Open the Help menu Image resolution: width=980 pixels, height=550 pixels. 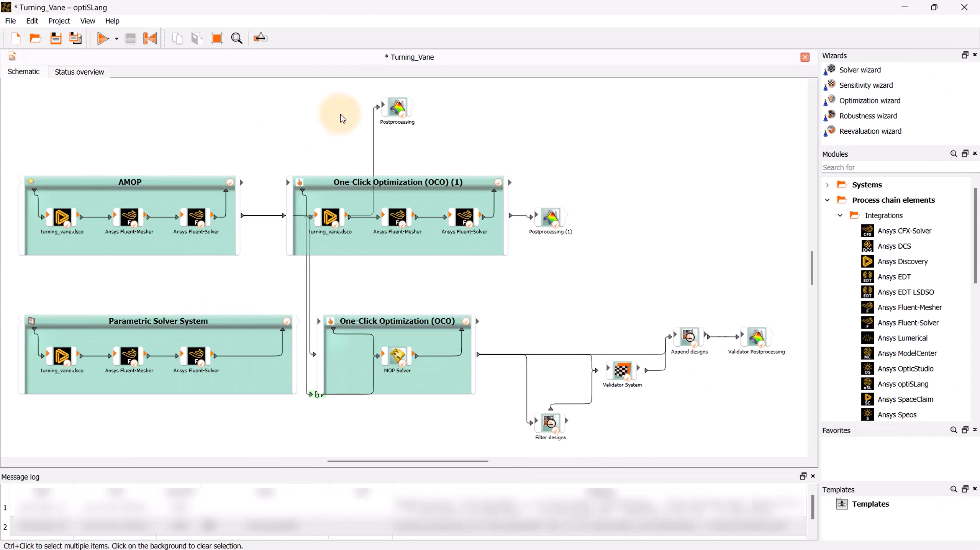[x=112, y=21]
